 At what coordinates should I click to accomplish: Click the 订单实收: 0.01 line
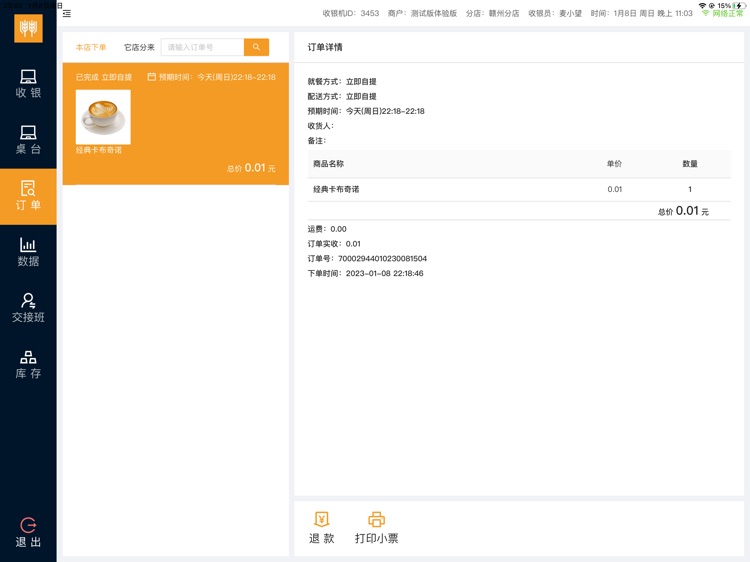tap(334, 244)
